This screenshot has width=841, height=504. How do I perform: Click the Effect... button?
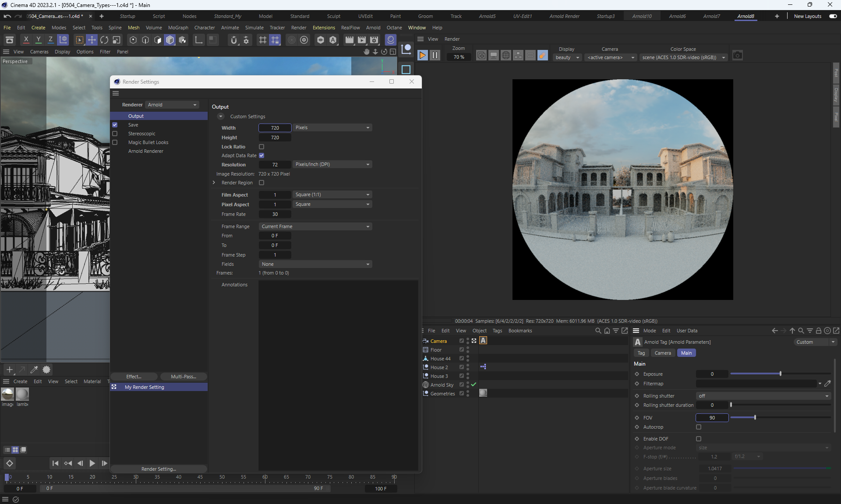tap(134, 377)
